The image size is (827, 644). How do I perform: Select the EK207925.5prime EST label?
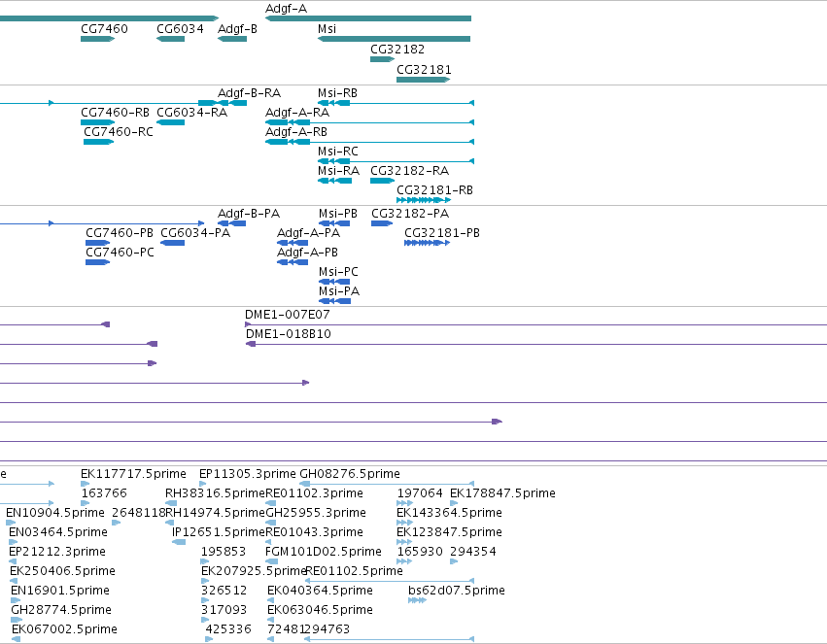(254, 572)
